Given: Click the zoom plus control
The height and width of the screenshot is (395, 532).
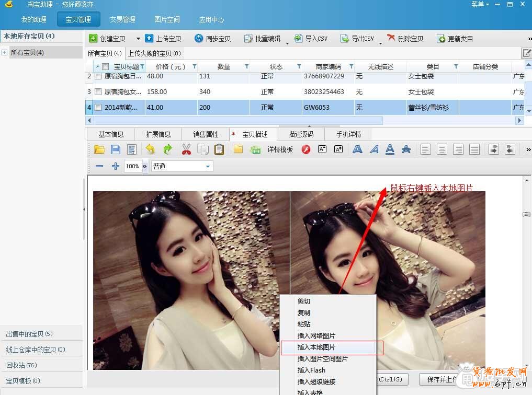Looking at the screenshot, I should coord(115,166).
